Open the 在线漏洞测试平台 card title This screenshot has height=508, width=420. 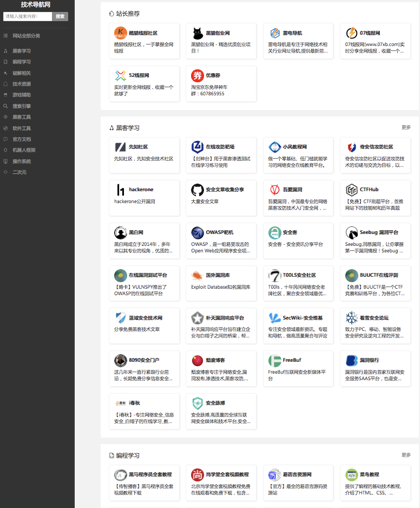pyautogui.click(x=148, y=275)
